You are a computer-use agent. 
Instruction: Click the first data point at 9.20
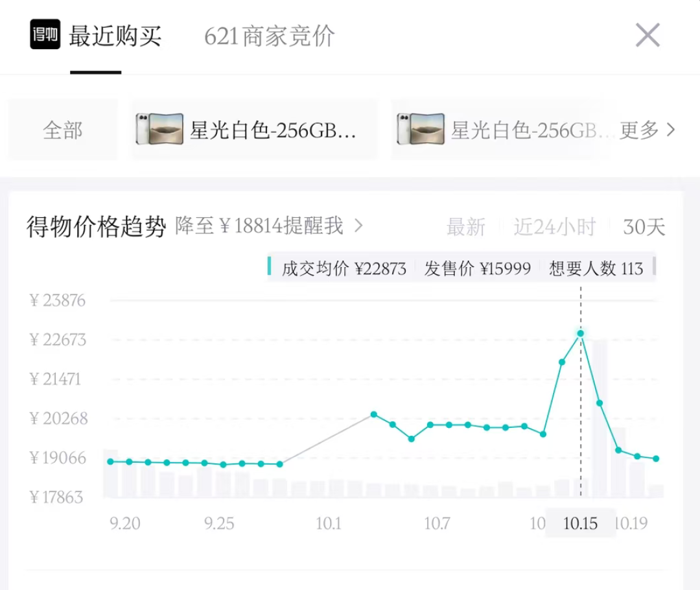tap(110, 462)
